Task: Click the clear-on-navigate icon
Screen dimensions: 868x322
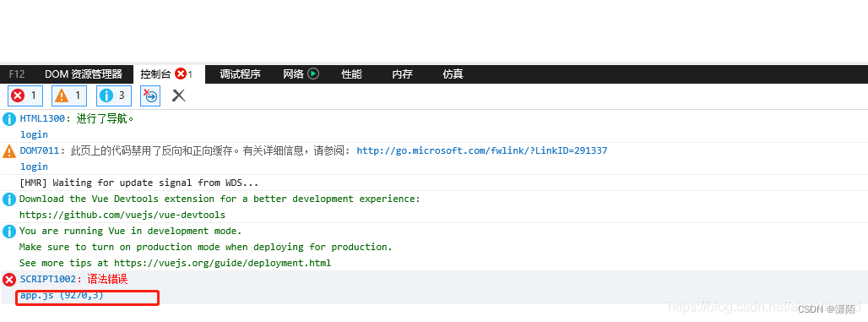Action: (x=150, y=96)
